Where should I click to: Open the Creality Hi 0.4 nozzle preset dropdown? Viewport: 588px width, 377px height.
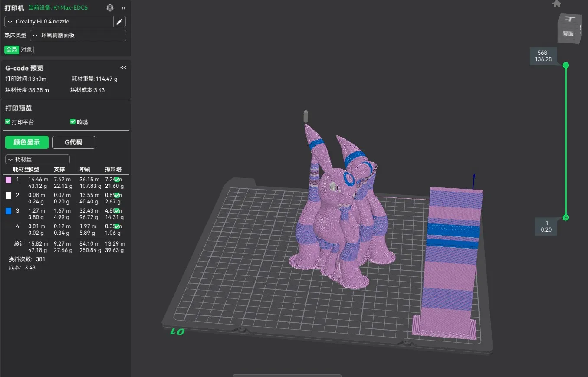[x=59, y=22]
